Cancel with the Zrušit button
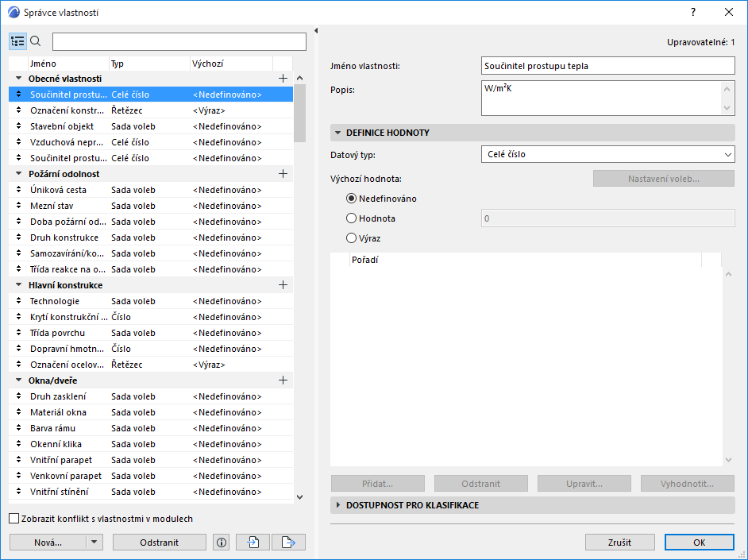The width and height of the screenshot is (748, 560). click(x=619, y=543)
